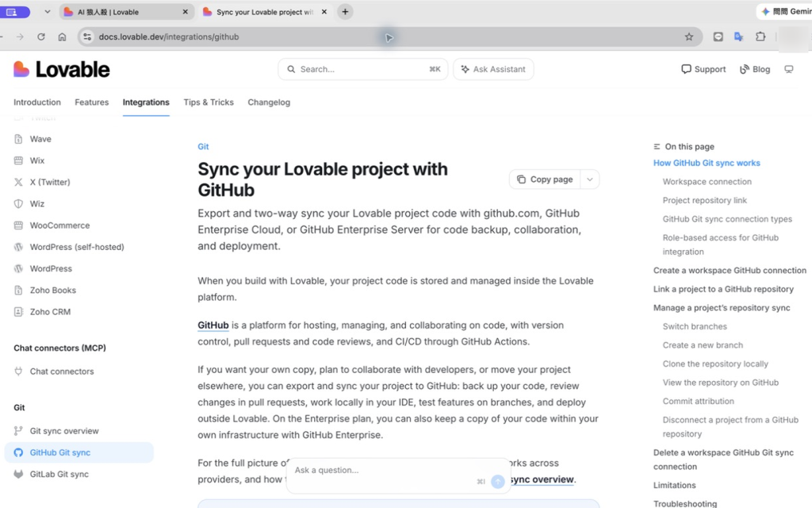Open the Blog link
Image resolution: width=812 pixels, height=508 pixels.
[x=755, y=69]
